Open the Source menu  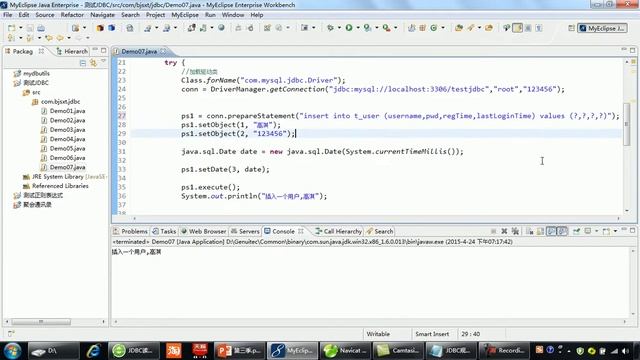(x=44, y=15)
